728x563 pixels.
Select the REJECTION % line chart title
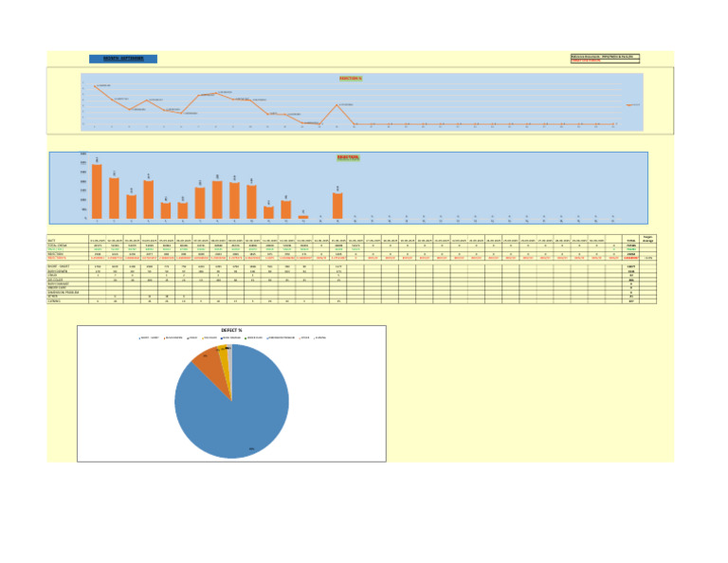click(x=351, y=79)
